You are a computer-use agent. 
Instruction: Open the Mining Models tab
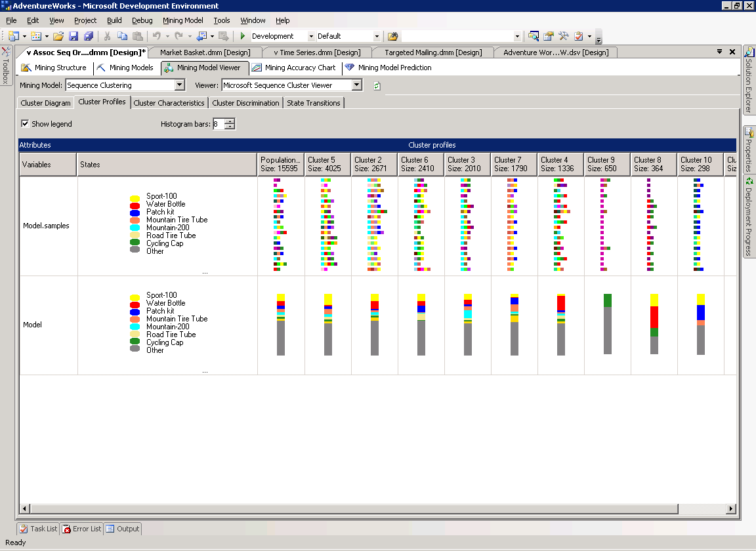125,68
